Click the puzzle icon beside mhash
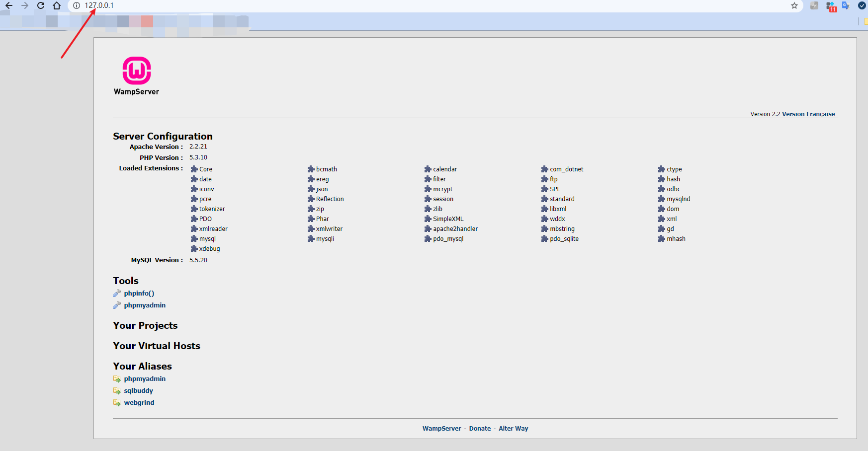The width and height of the screenshot is (868, 451). pyautogui.click(x=662, y=238)
